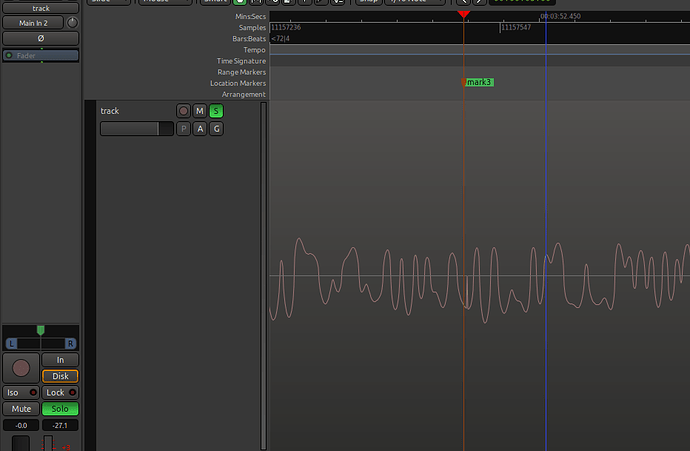The height and width of the screenshot is (451, 690).
Task: Click the track name button in the mixer strip
Action: click(40, 8)
